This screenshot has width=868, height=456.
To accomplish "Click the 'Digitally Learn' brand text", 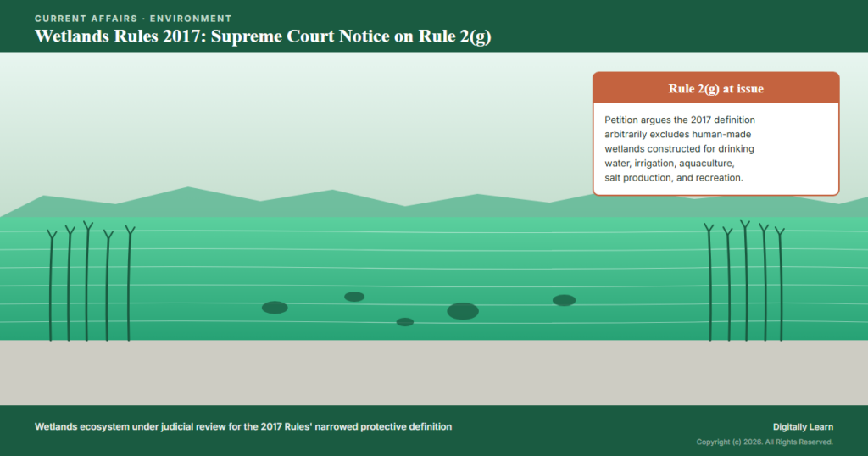I will click(803, 426).
